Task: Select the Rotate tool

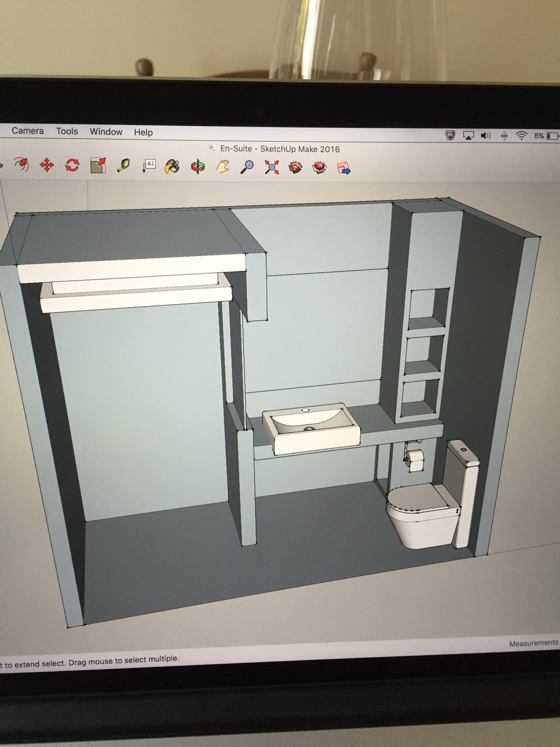Action: pos(72,165)
